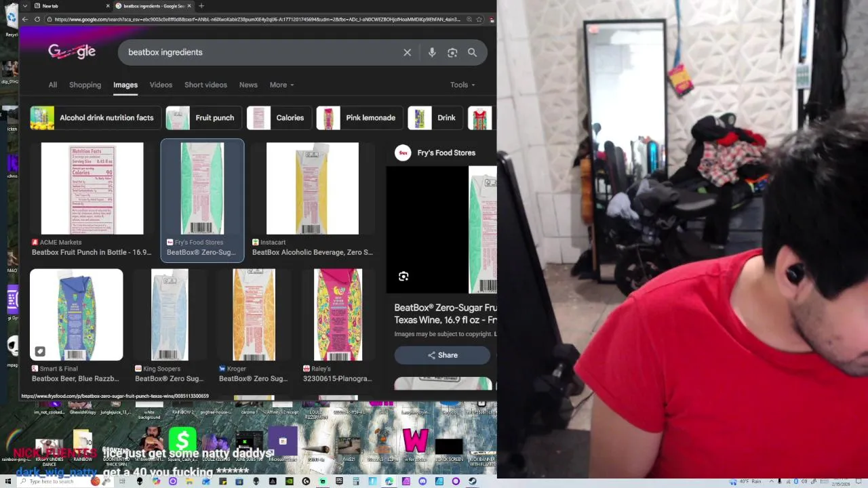This screenshot has width=868, height=488.
Task: Click Google Lens icon on preview image
Action: point(403,276)
